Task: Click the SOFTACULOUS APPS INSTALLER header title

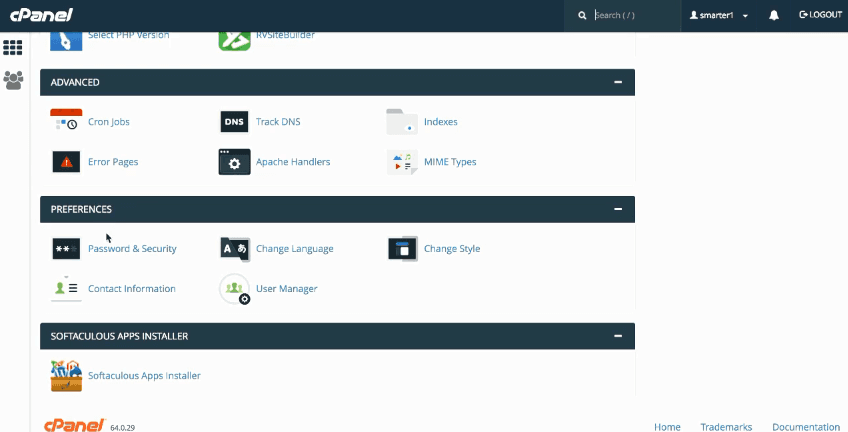Action: [120, 336]
